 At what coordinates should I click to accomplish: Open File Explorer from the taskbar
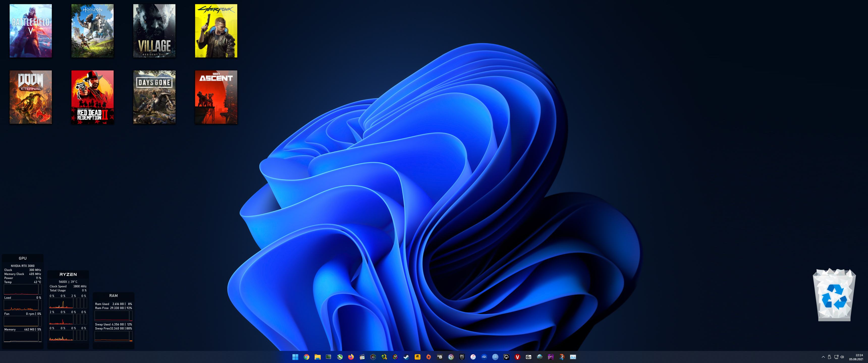317,357
